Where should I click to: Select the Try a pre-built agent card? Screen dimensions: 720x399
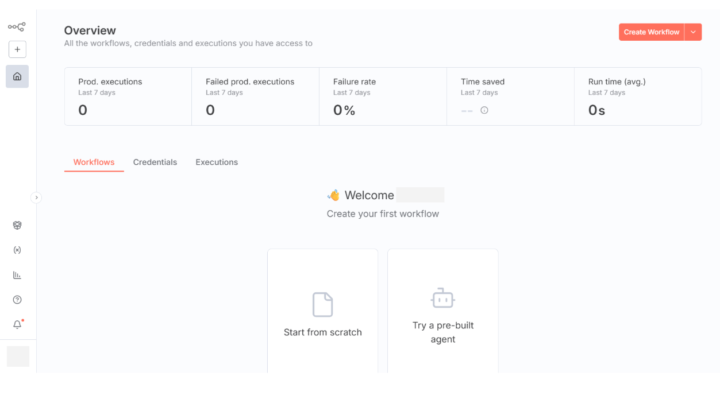[x=443, y=311]
